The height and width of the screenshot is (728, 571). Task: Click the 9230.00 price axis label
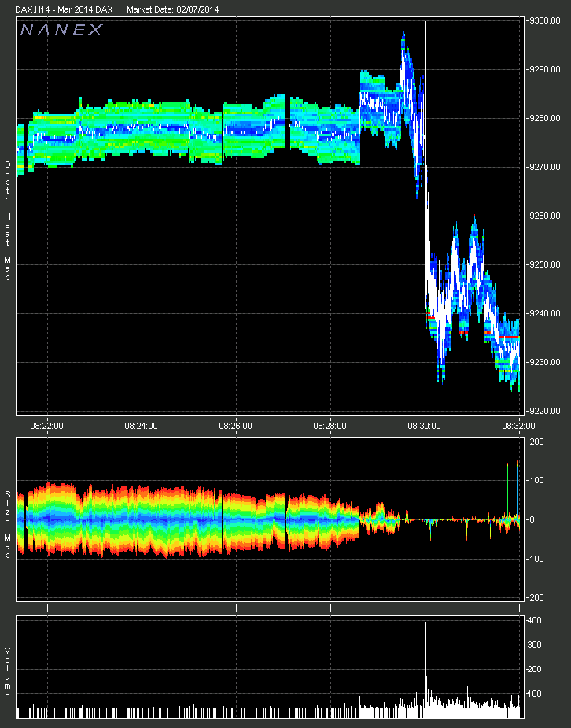tap(543, 362)
